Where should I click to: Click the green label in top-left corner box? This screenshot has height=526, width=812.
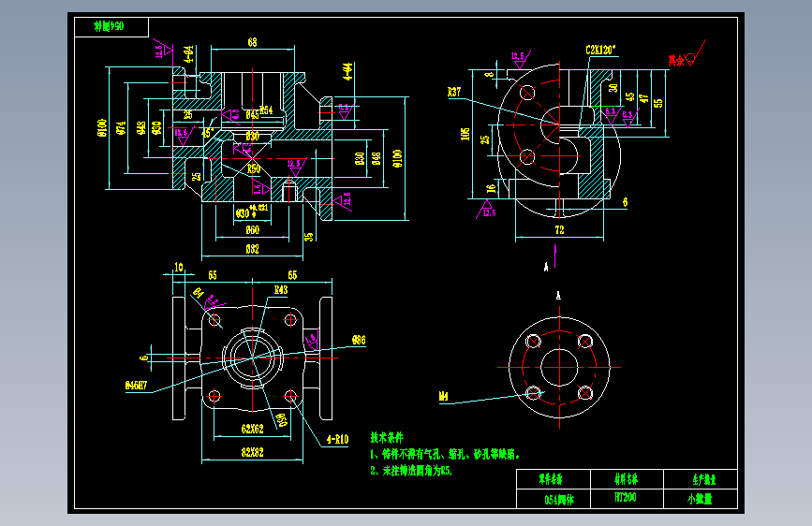109,26
